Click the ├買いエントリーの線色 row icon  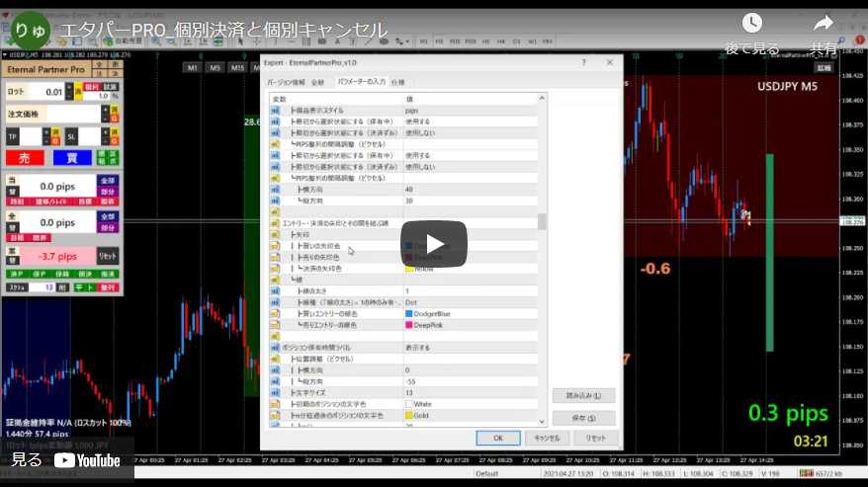275,314
